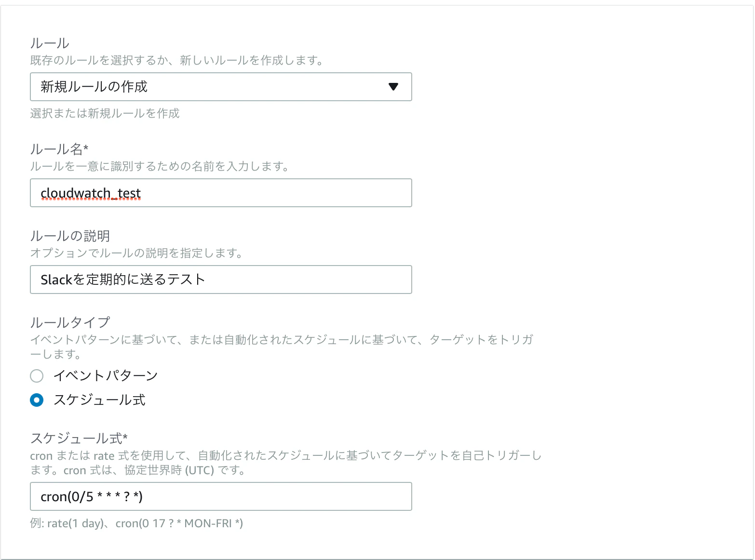Viewport: 755px width, 560px height.
Task: Click the text 既存のルールを選択するか、新しいルールを作成します。
Action: 176,60
